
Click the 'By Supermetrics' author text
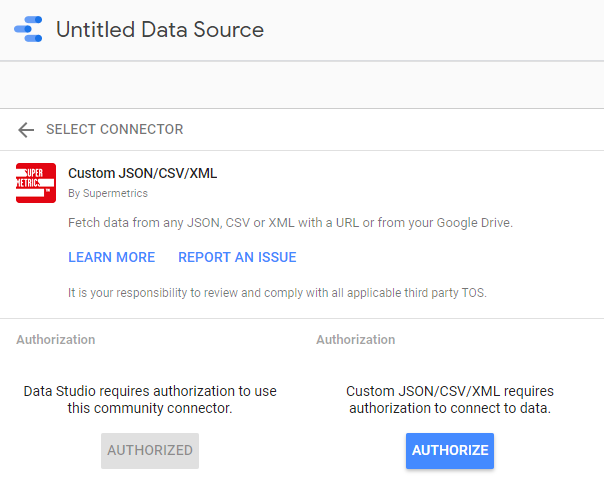pyautogui.click(x=108, y=193)
